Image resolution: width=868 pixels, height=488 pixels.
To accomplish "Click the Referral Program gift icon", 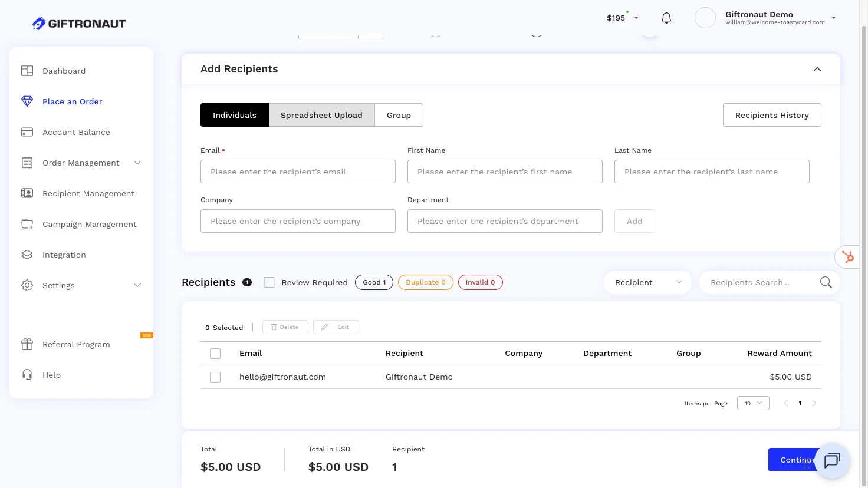I will tap(27, 344).
